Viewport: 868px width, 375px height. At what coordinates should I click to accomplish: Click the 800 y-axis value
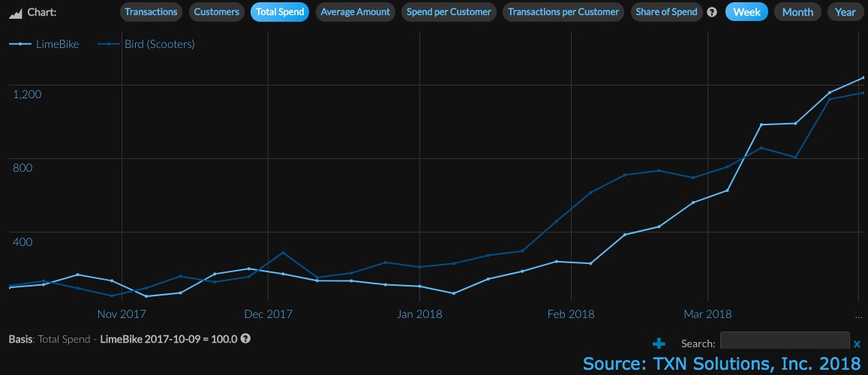pos(23,167)
